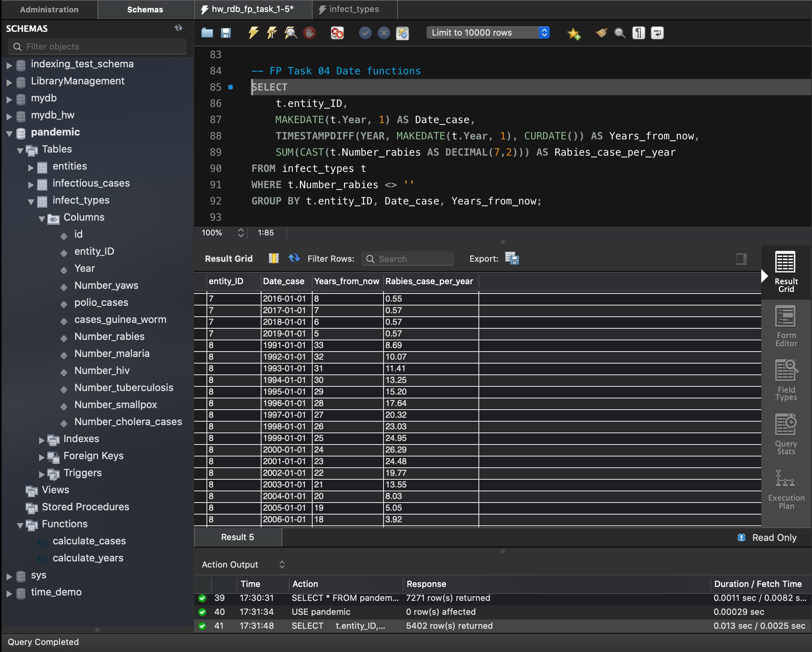This screenshot has width=812, height=652.
Task: Toggle word wrap icon in toolbar
Action: pyautogui.click(x=657, y=33)
